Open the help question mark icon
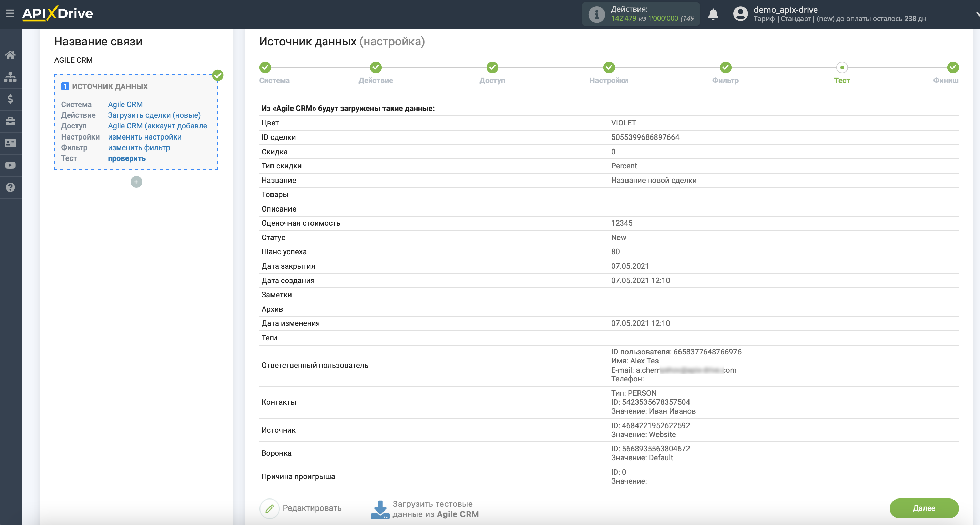Viewport: 980px width, 525px height. (x=10, y=187)
